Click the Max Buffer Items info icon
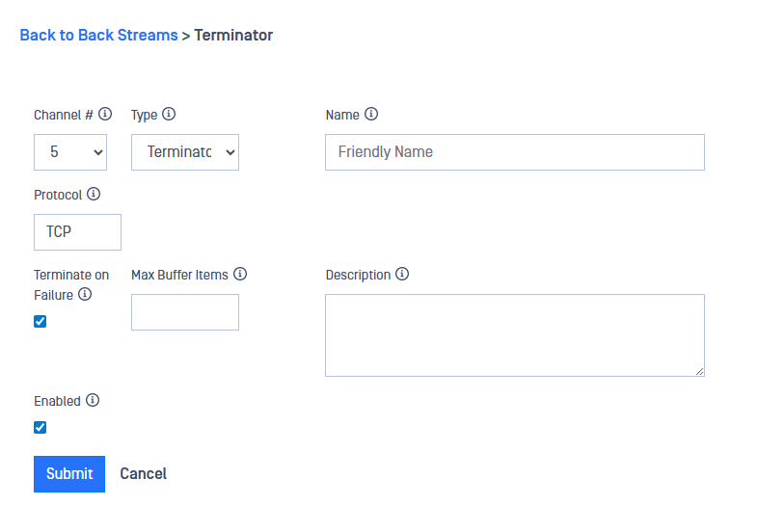Screen dimensions: 758x532 240,274
